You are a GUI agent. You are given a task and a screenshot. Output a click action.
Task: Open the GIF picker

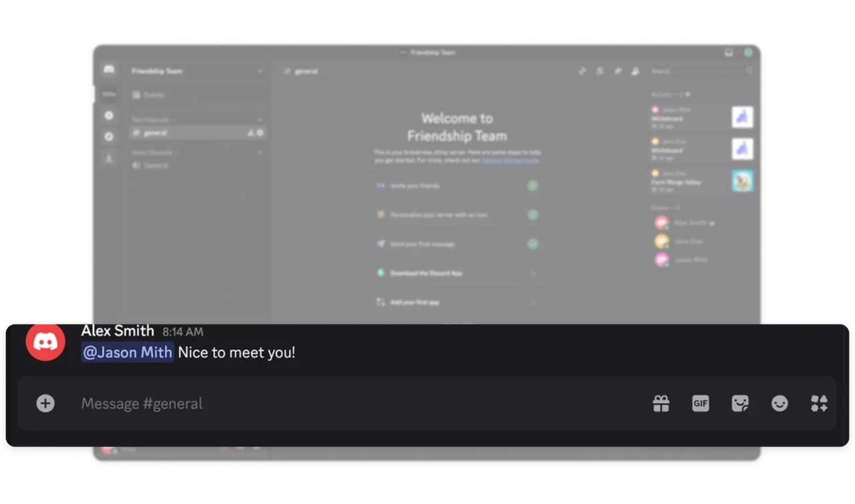click(700, 403)
